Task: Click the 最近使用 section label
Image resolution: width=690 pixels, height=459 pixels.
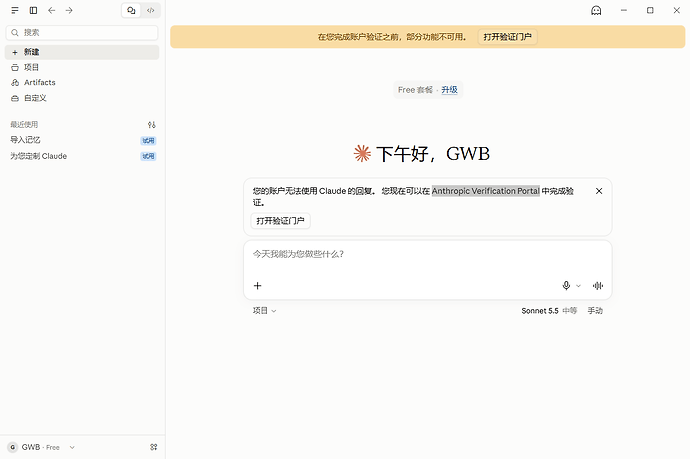Action: click(x=24, y=125)
